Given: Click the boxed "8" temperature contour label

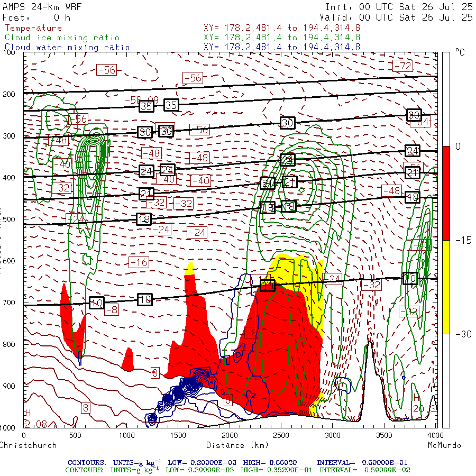Looking at the screenshot, I should coord(85,408).
